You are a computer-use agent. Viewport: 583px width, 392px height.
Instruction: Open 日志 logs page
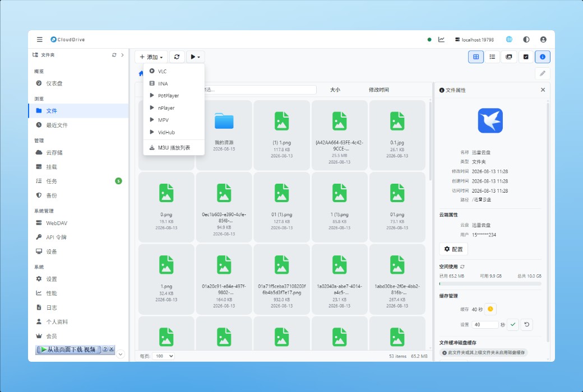click(78, 307)
